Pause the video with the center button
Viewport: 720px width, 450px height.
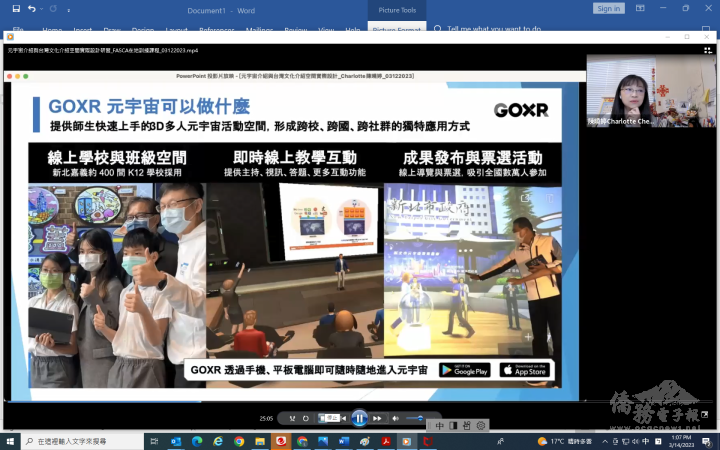pos(359,418)
